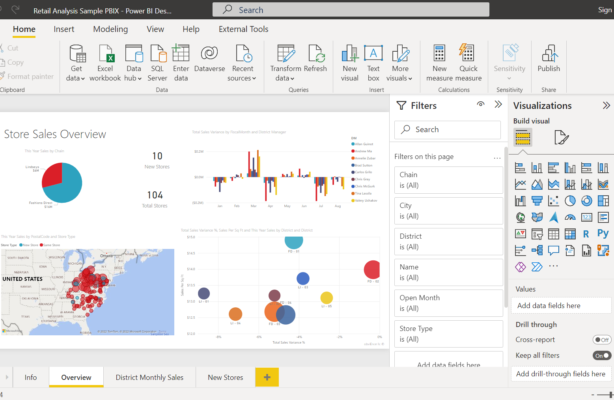Open the Get data dropdown
Screen dimensions: 614x400
[x=76, y=77]
